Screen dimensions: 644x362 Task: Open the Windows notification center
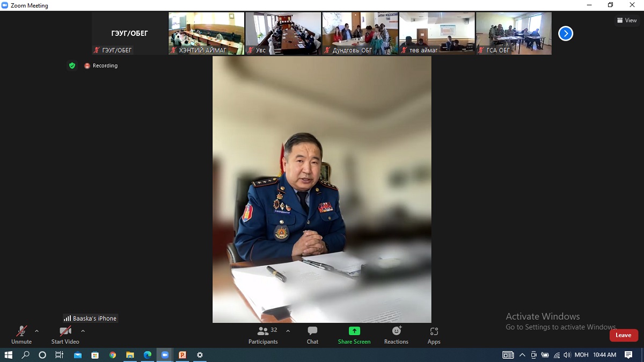pyautogui.click(x=628, y=355)
